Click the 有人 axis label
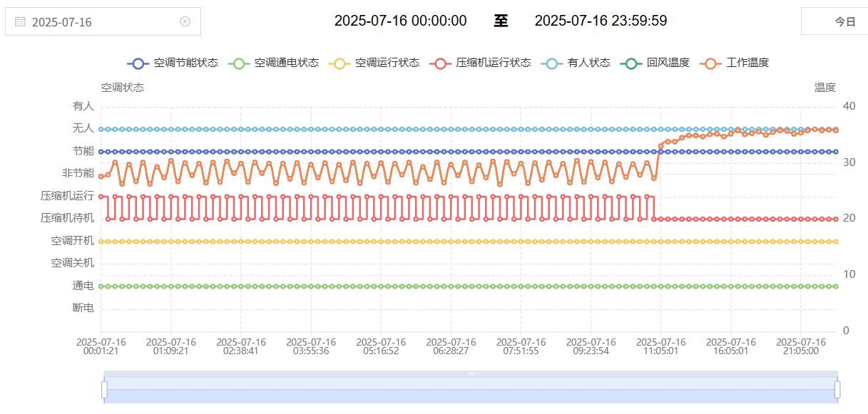This screenshot has width=868, height=414. pyautogui.click(x=83, y=106)
